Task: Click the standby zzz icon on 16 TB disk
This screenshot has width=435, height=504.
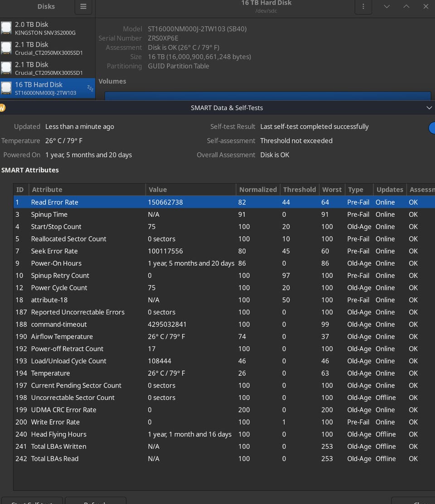Action: [90, 88]
